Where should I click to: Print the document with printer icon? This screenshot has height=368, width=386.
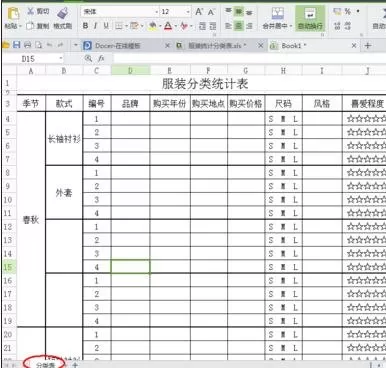28,45
